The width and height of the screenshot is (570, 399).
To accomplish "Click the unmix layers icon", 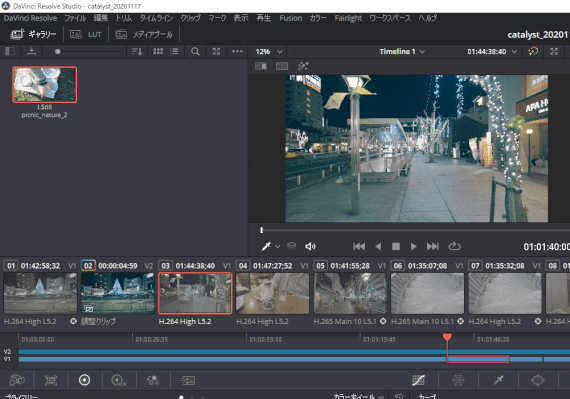I will coord(292,246).
